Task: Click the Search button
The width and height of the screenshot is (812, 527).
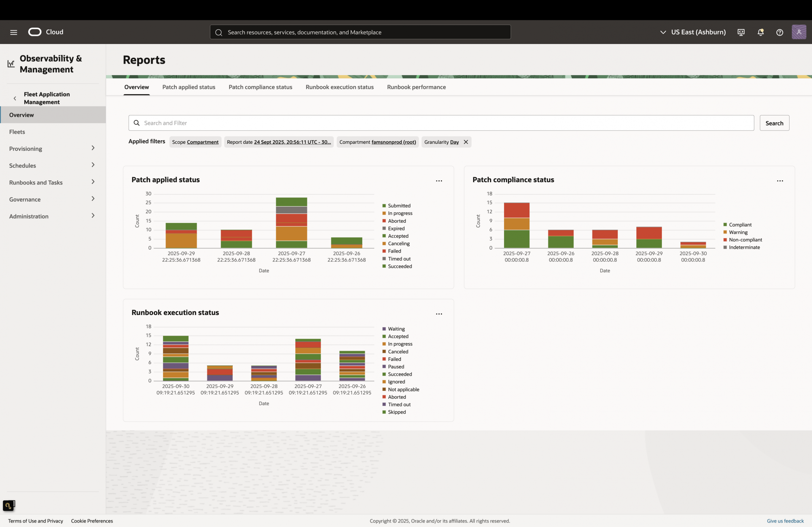Action: tap(775, 123)
